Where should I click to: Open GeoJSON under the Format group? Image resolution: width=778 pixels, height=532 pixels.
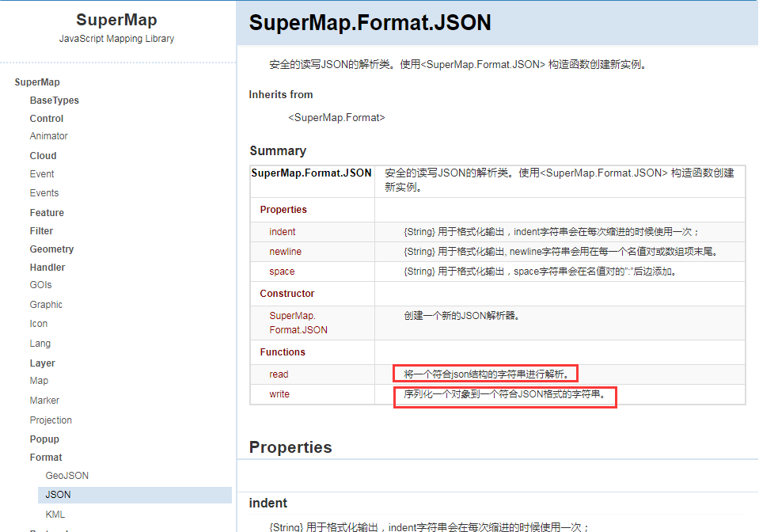(67, 476)
